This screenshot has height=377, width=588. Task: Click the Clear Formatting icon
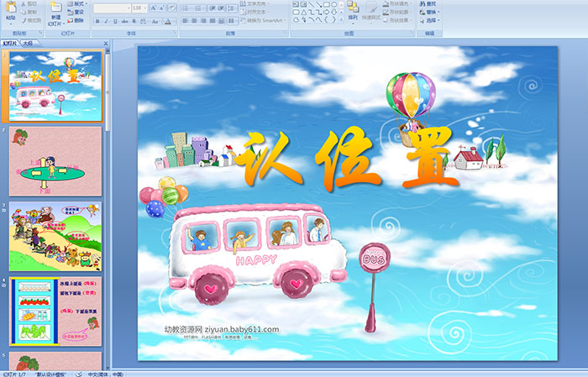(x=172, y=8)
